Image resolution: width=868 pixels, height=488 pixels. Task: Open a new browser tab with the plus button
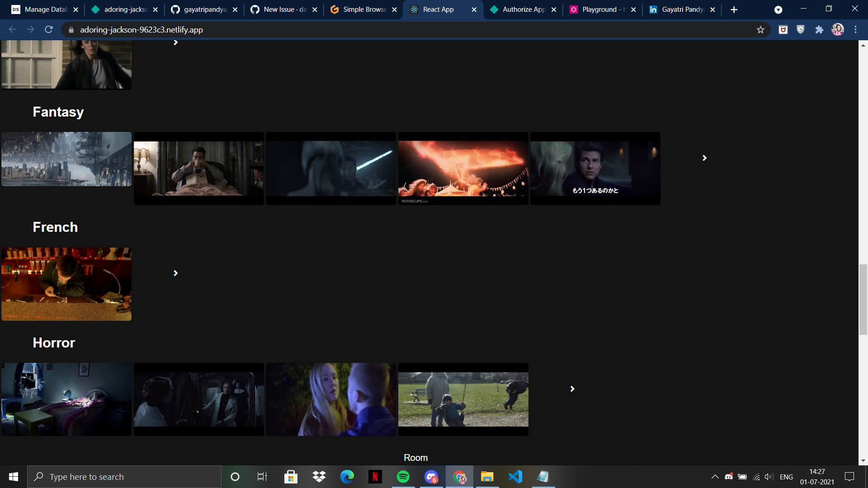pyautogui.click(x=734, y=9)
